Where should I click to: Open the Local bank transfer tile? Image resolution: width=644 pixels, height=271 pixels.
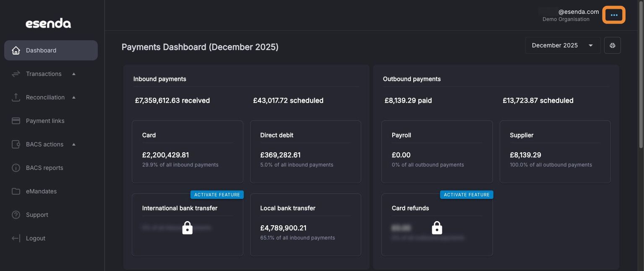pyautogui.click(x=305, y=225)
